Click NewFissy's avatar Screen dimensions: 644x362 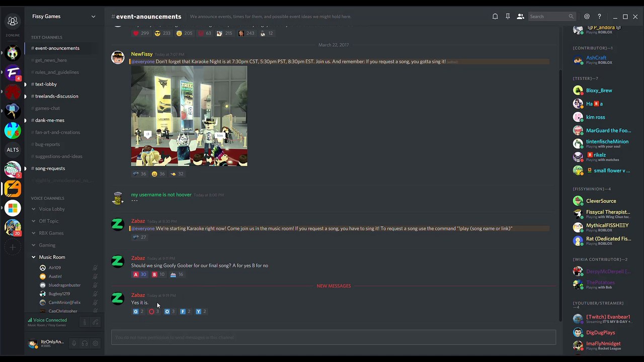(118, 57)
